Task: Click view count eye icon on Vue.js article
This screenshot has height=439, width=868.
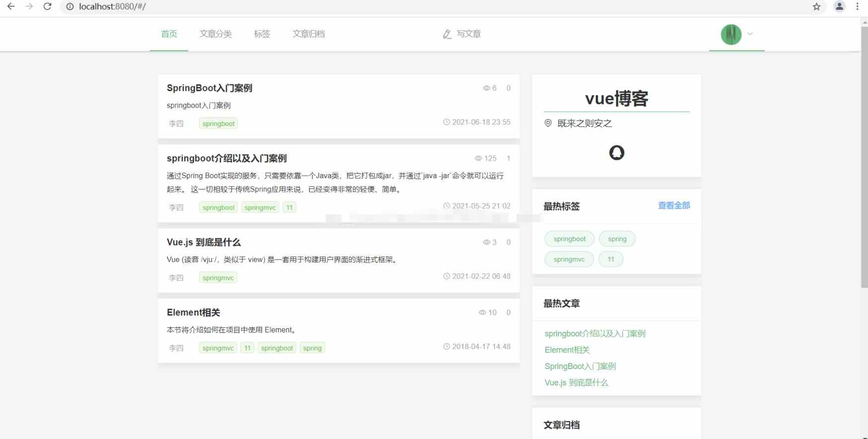Action: [x=487, y=242]
